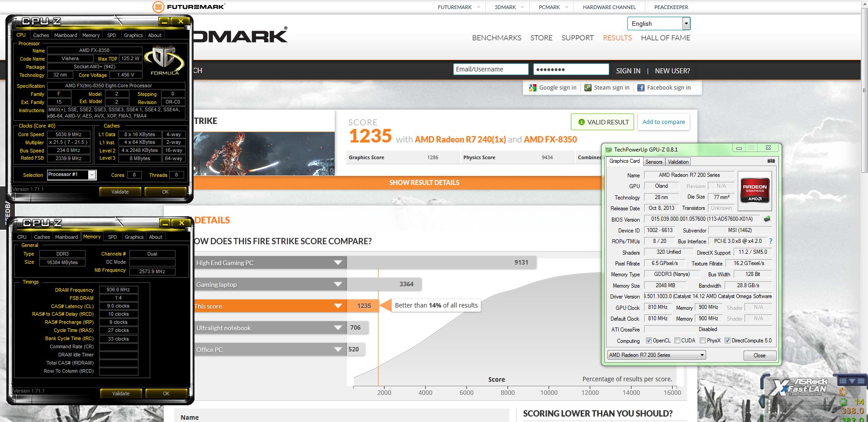This screenshot has width=868, height=422.
Task: Click the SHOW RESULT DETAILS bar
Action: (x=397, y=183)
